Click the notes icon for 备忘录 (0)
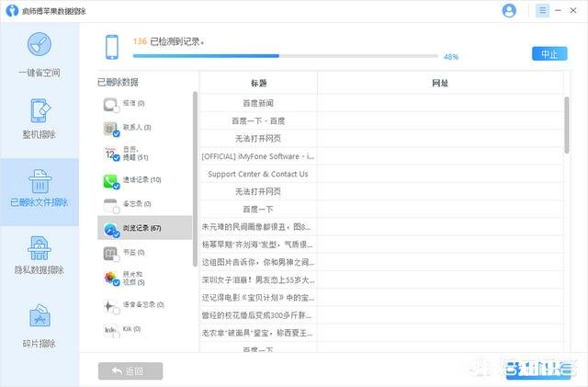The image size is (588, 387). click(x=110, y=205)
